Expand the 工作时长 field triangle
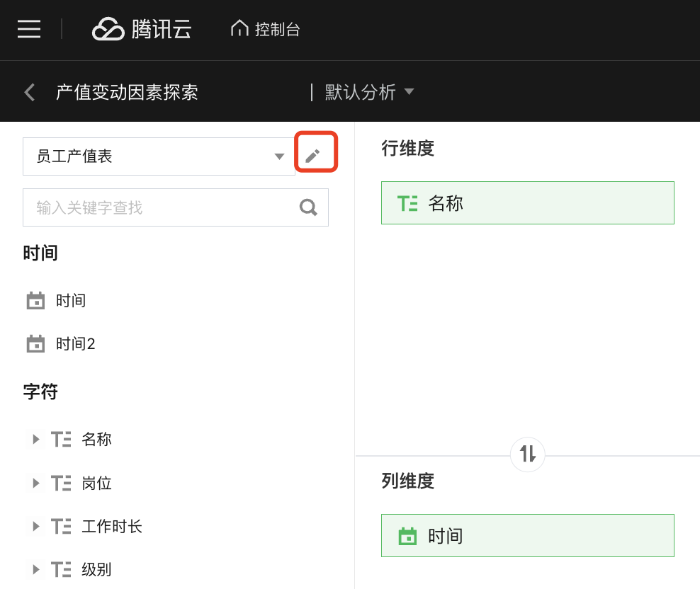The image size is (700, 589). click(x=35, y=526)
